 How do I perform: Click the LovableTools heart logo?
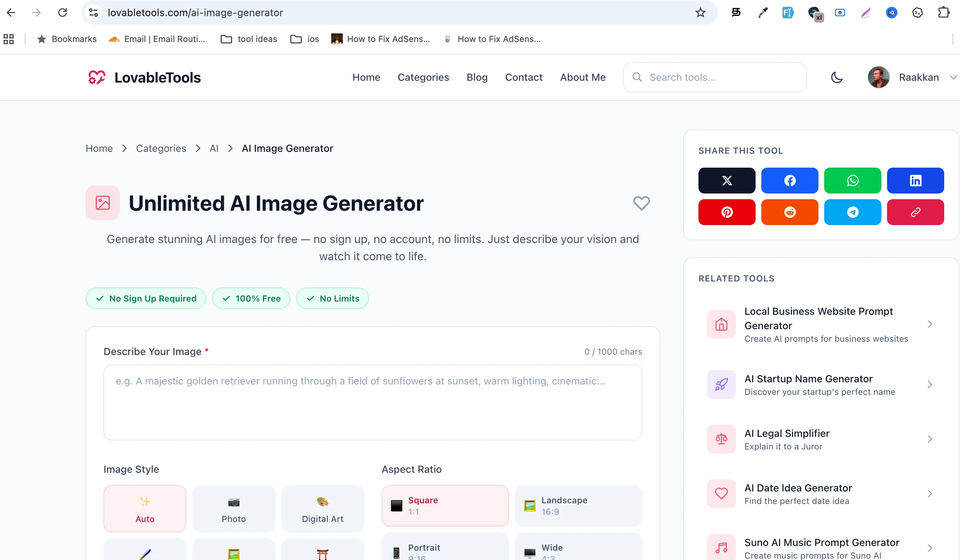(97, 77)
